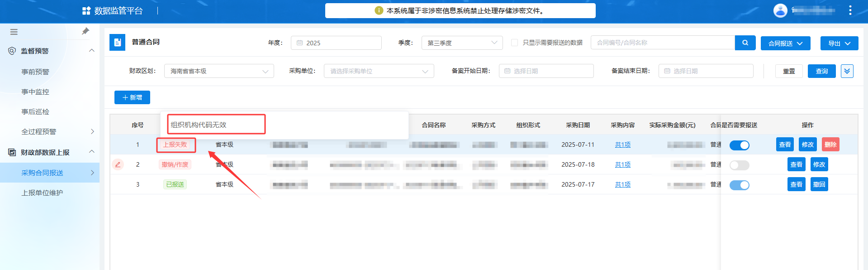Image resolution: width=868 pixels, height=270 pixels.
Task: Open the three-dot more options menu
Action: tap(850, 10)
